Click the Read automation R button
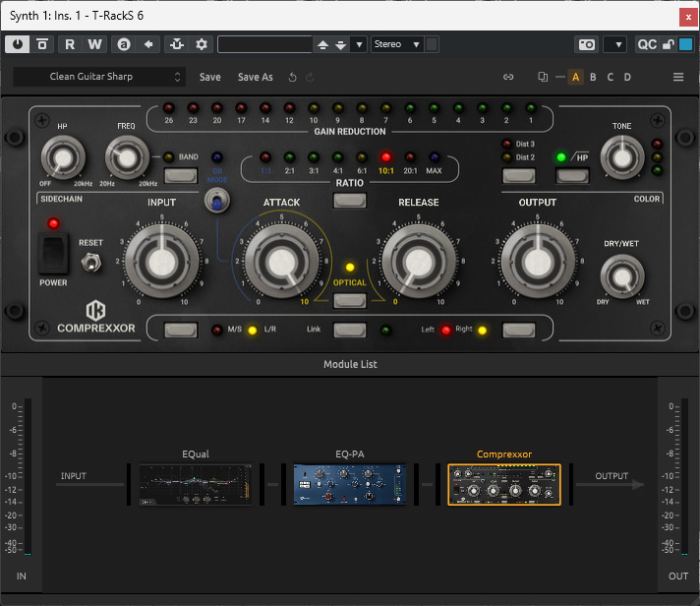Viewport: 700px width, 606px height. pos(70,44)
